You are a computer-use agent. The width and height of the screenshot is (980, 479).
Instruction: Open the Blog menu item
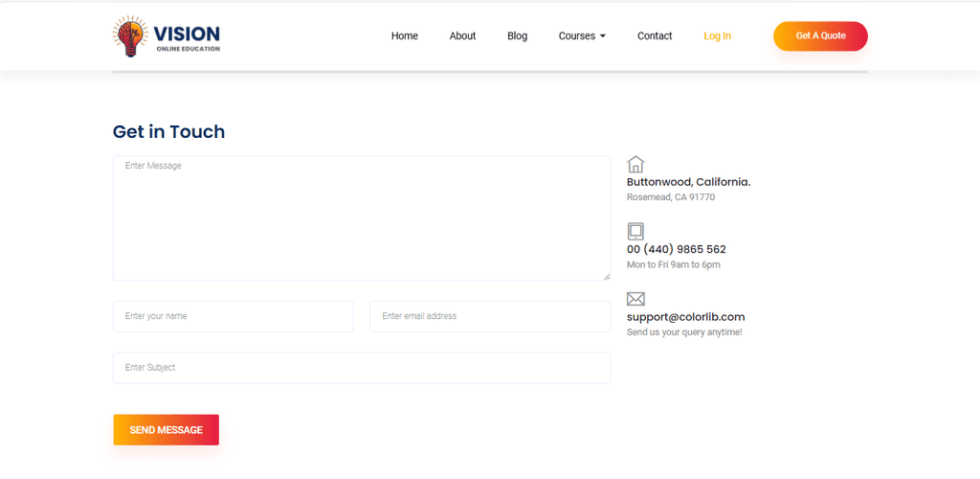[x=517, y=36]
